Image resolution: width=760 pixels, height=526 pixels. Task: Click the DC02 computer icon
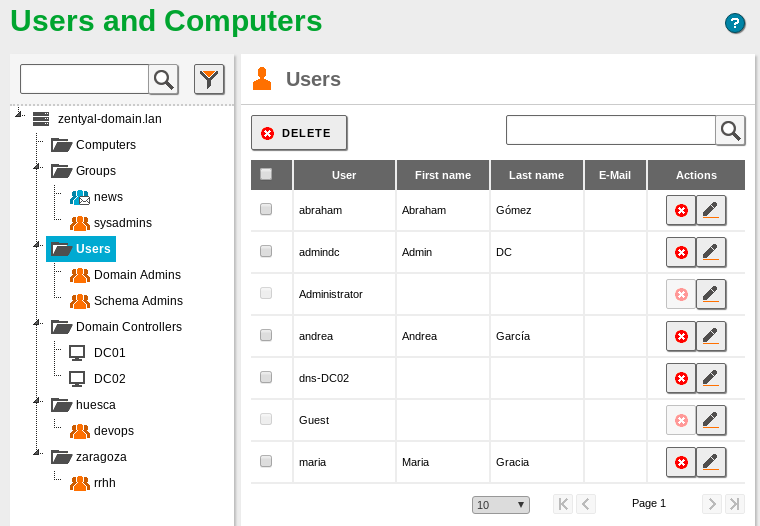coord(77,379)
